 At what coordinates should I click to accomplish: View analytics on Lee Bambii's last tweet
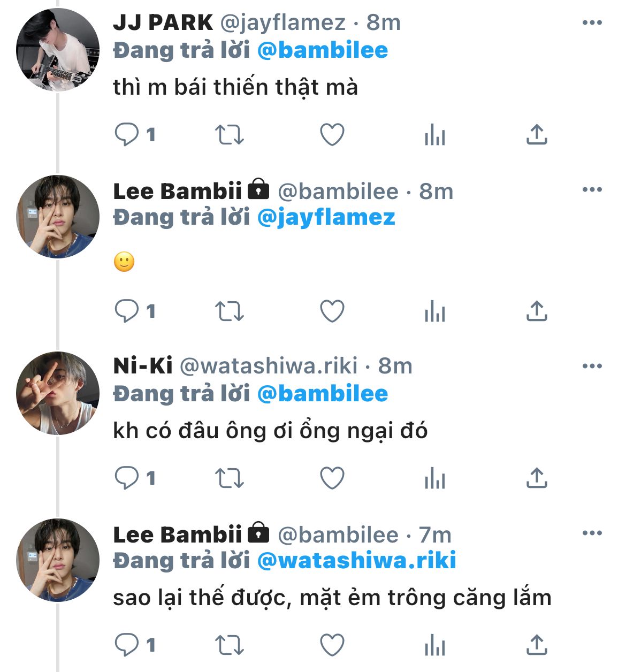[x=434, y=645]
